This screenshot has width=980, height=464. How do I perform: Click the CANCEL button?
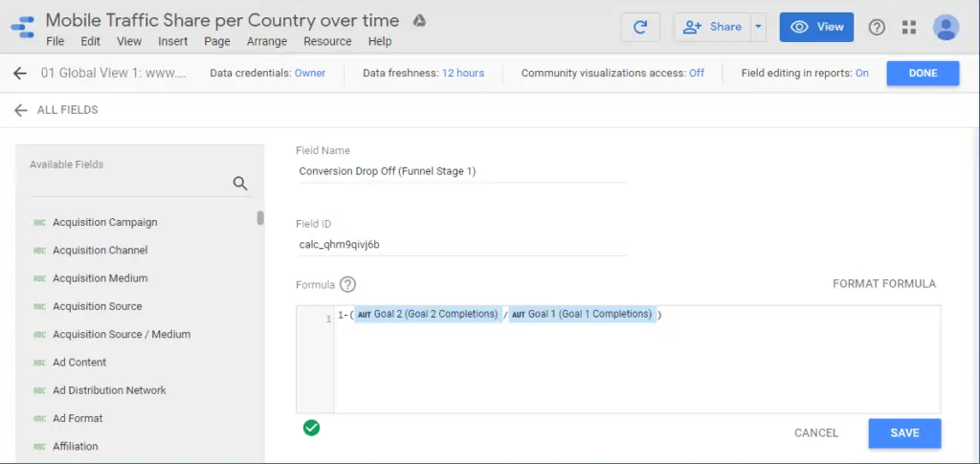click(816, 432)
